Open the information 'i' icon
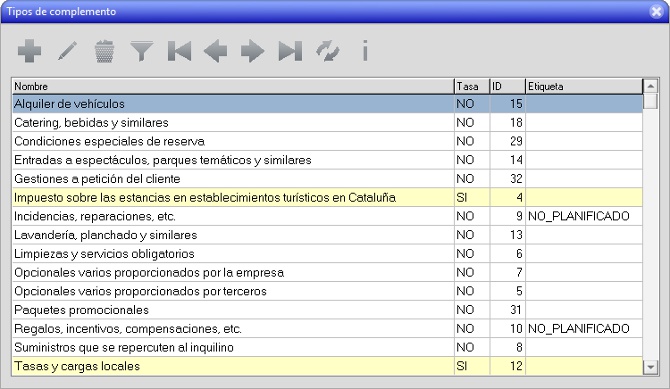This screenshot has height=389, width=670. (365, 51)
